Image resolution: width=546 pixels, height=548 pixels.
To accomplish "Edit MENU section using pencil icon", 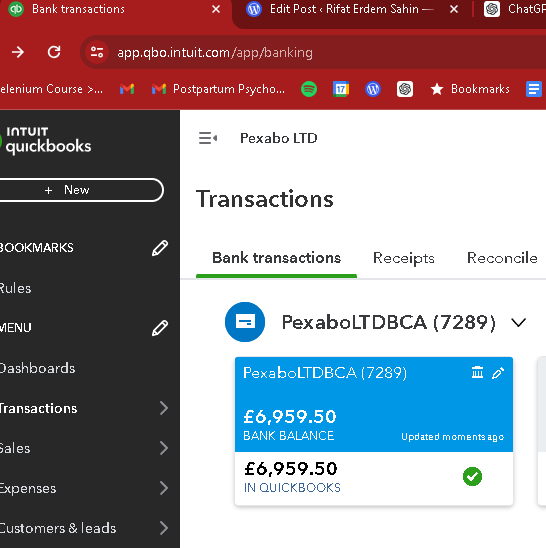I will (160, 328).
